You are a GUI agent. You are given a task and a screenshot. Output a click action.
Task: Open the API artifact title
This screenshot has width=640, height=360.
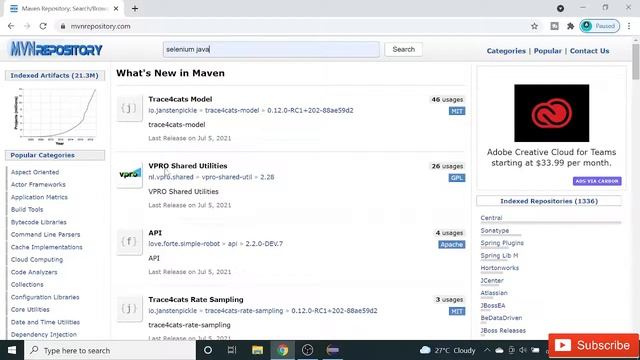155,233
